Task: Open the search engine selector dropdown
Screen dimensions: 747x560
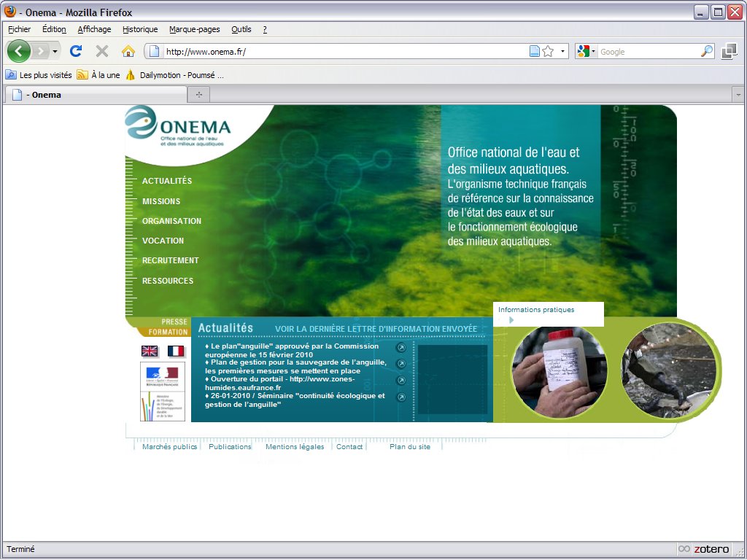Action: coord(586,51)
